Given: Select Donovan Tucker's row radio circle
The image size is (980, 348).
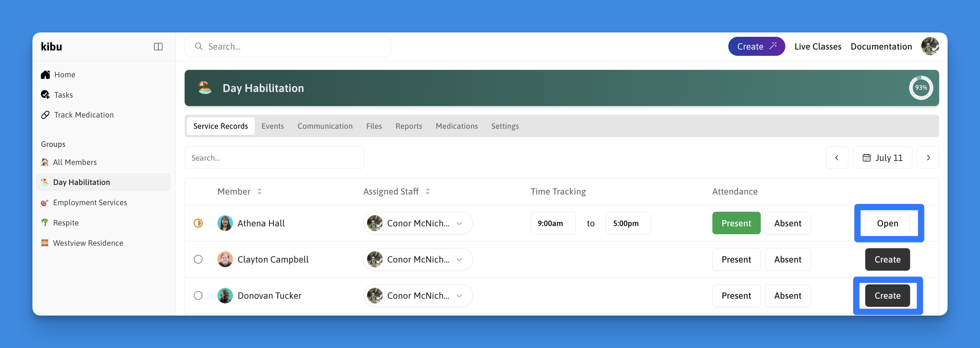Looking at the screenshot, I should pyautogui.click(x=198, y=296).
